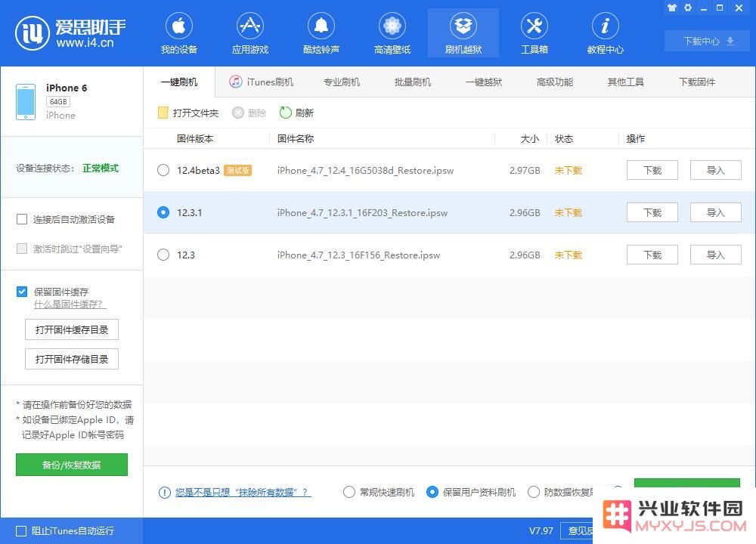Click the 固件版本 column header
Image resolution: width=756 pixels, height=544 pixels.
point(195,139)
